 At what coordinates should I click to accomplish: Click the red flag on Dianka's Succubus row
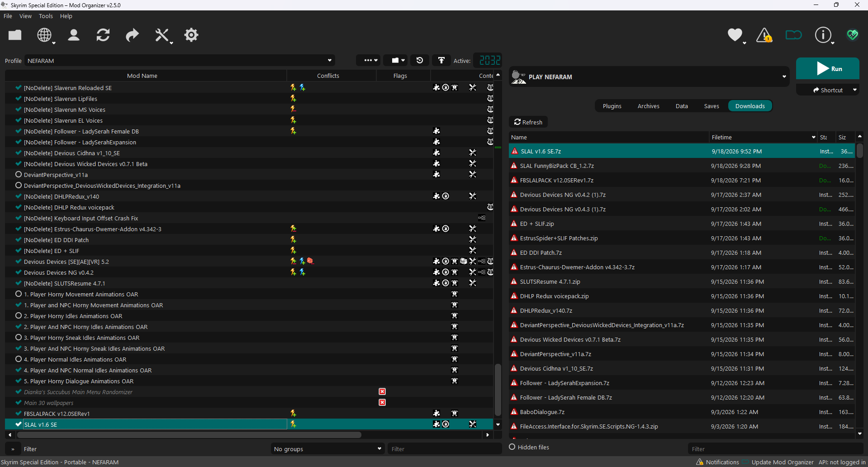(382, 392)
